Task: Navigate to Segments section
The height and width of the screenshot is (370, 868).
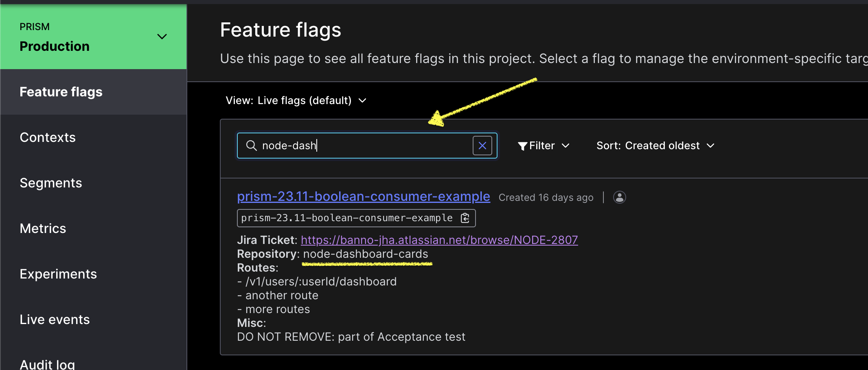Action: tap(51, 183)
